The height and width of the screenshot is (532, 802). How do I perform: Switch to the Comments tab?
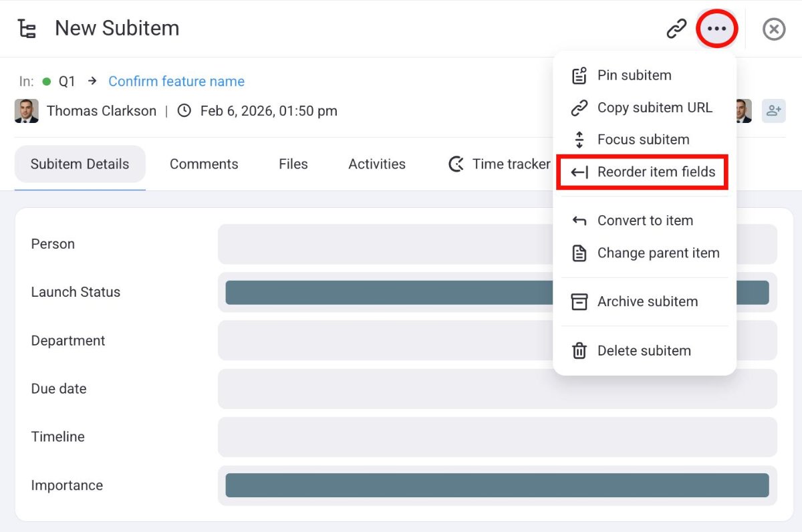click(204, 164)
